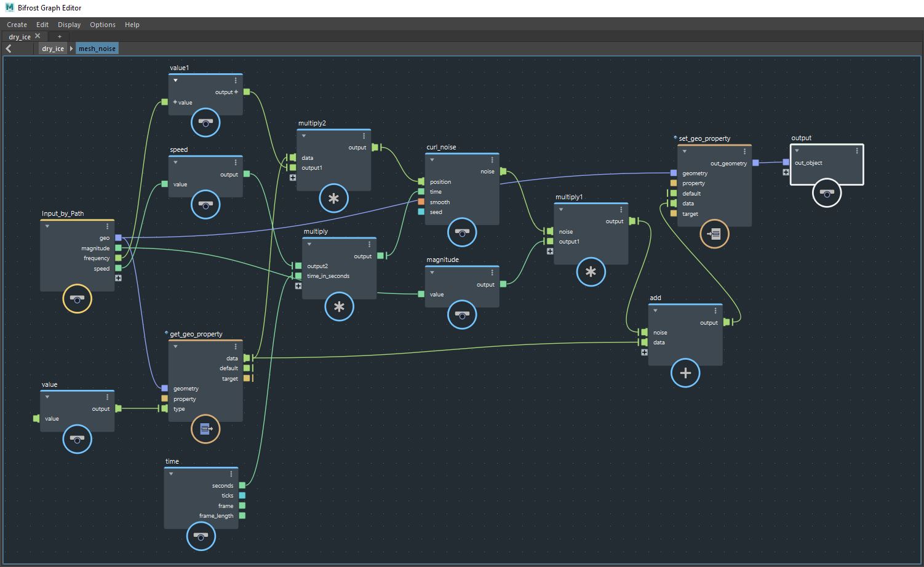The image size is (924, 567).
Task: Click the back navigation arrow above the graph
Action: pos(8,48)
